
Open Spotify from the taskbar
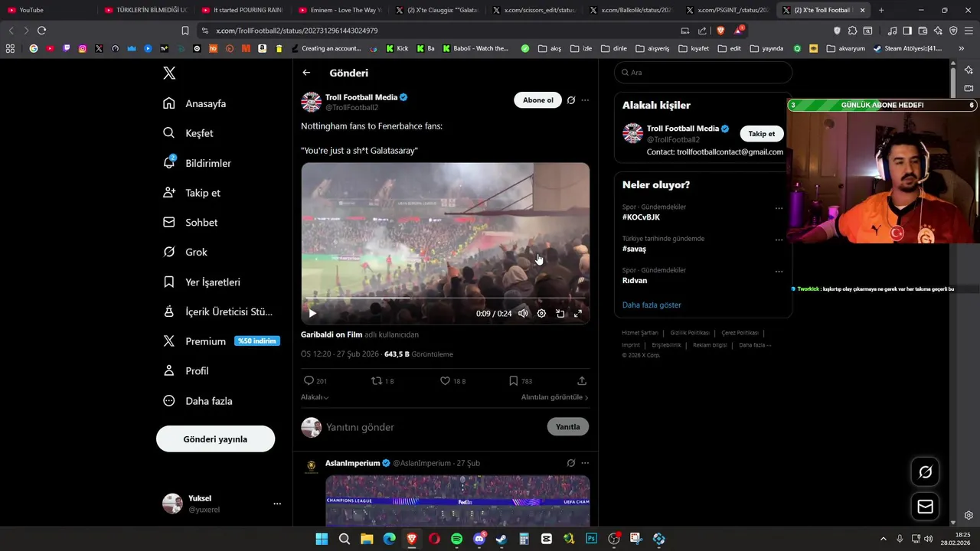(456, 539)
